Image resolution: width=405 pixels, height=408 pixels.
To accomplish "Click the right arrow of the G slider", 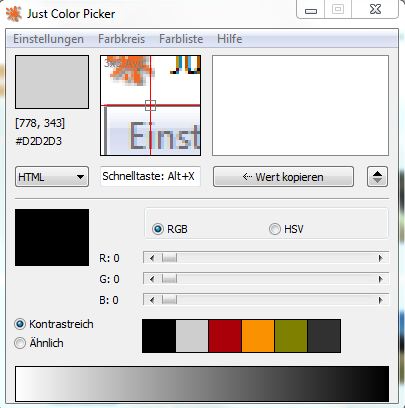I will (380, 279).
